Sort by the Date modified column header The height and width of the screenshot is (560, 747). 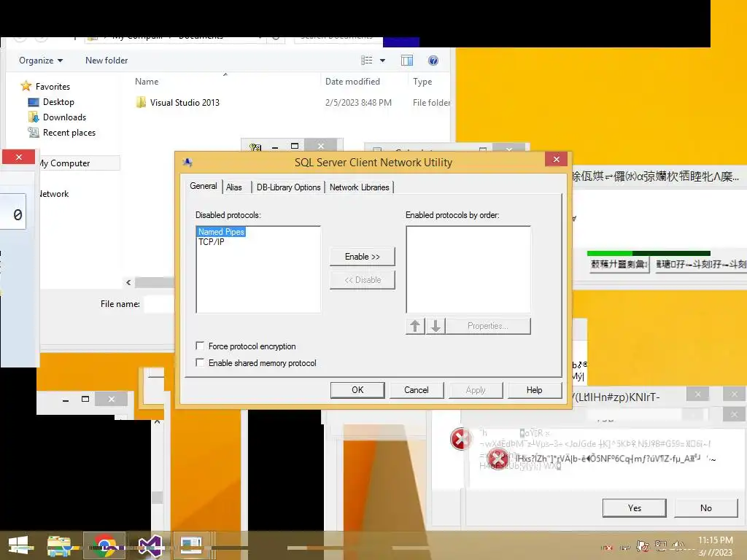pyautogui.click(x=352, y=82)
